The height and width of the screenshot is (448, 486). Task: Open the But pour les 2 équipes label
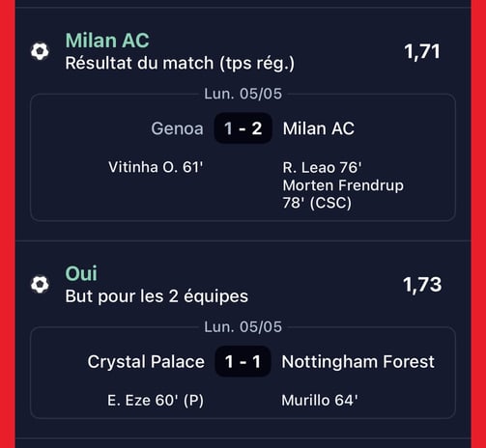157,296
